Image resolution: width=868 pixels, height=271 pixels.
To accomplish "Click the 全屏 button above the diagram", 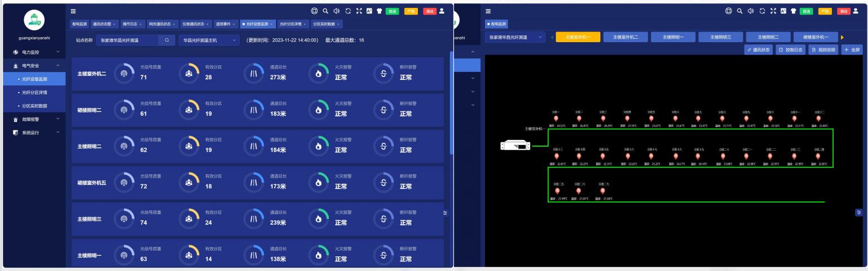I will click(x=852, y=49).
